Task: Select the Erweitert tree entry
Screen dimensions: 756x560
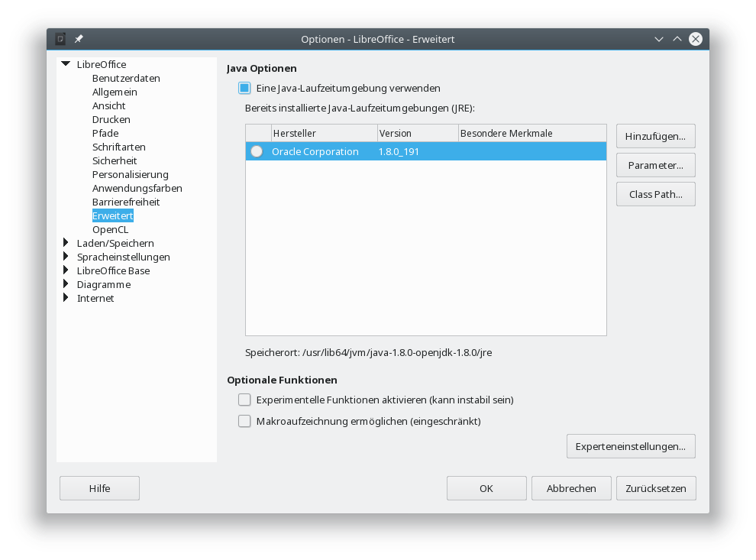Action: 113,215
